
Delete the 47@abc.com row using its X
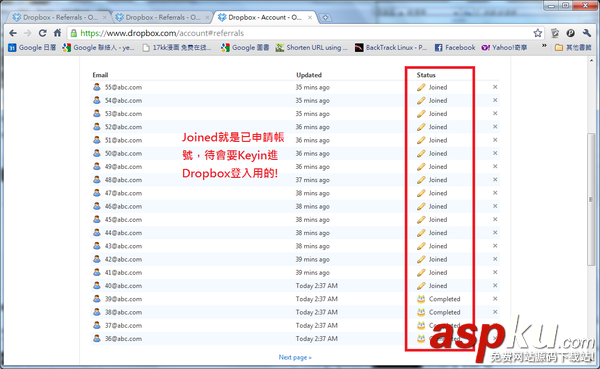coord(495,193)
